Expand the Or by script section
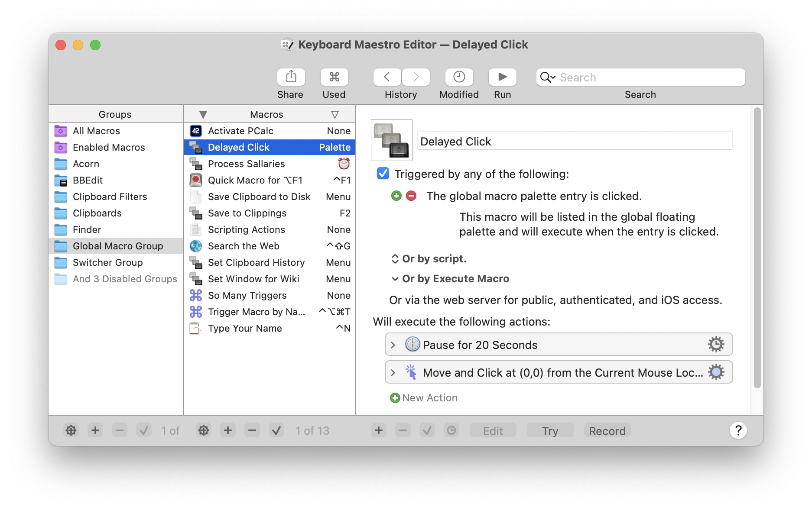Screen dimensions: 812x510 coord(395,258)
